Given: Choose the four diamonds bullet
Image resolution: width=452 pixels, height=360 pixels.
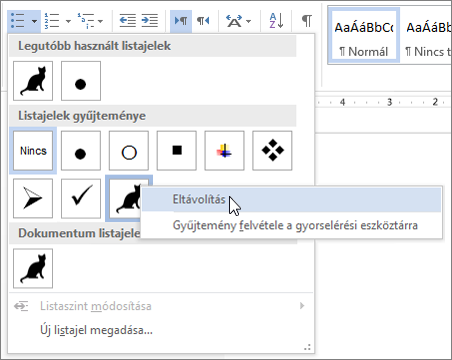Looking at the screenshot, I should (272, 151).
